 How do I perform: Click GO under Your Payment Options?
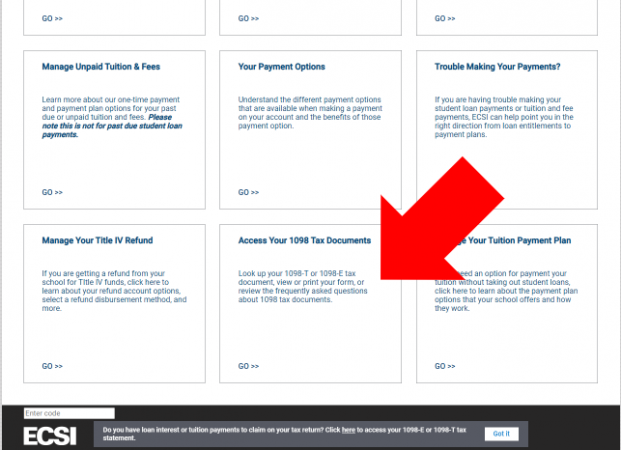point(248,192)
